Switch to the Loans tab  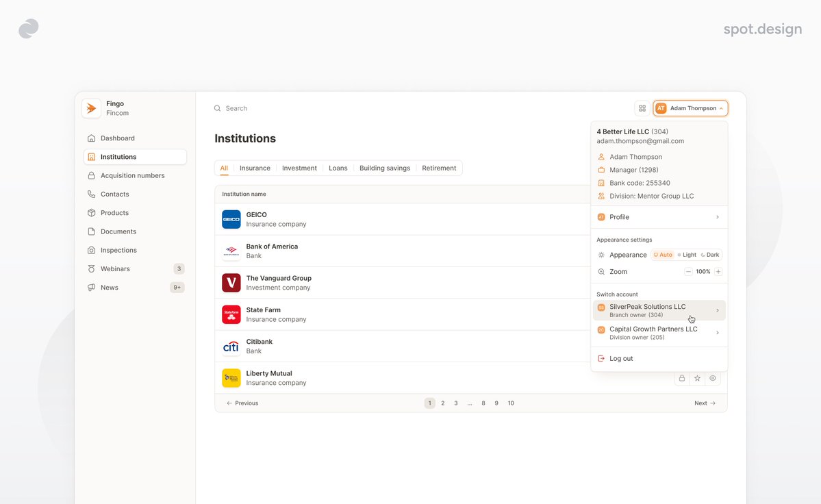(338, 168)
